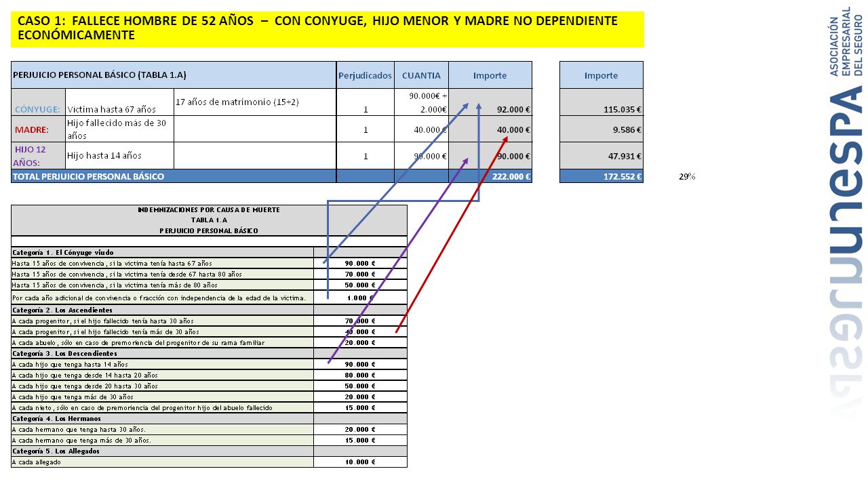The width and height of the screenshot is (868, 488).
Task: Select the 'Categoría 4. Los Hermanos' row
Action: pyautogui.click(x=209, y=418)
